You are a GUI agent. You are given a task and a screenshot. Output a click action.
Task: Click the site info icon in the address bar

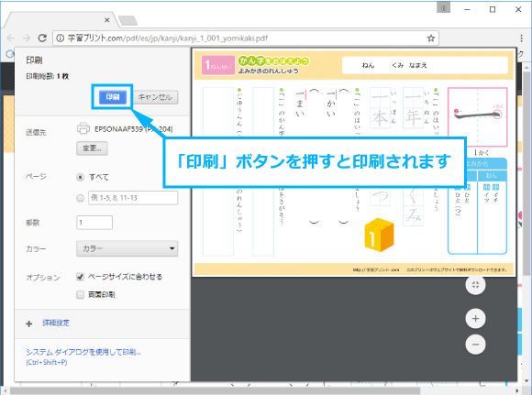click(x=60, y=38)
